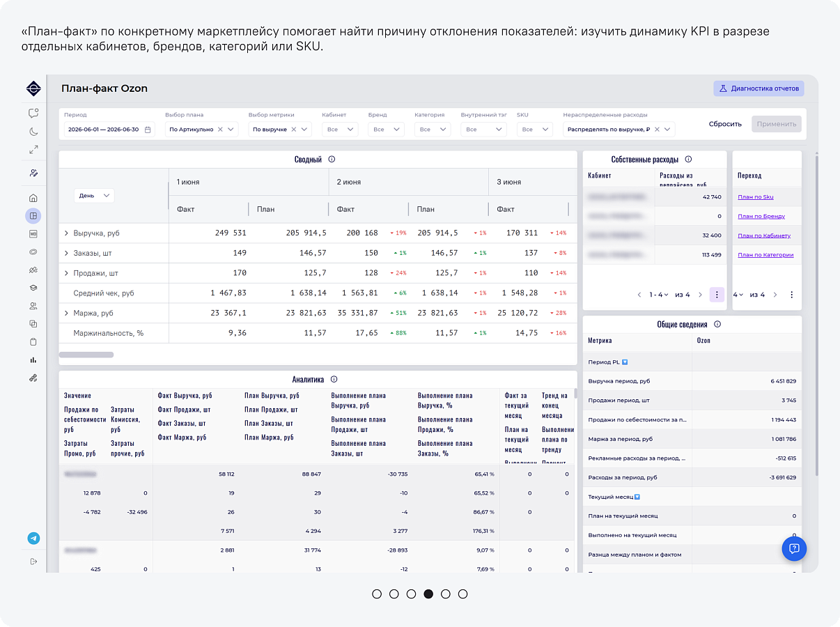Click the calendar icon in the Период field
The width and height of the screenshot is (840, 627).
coord(148,130)
